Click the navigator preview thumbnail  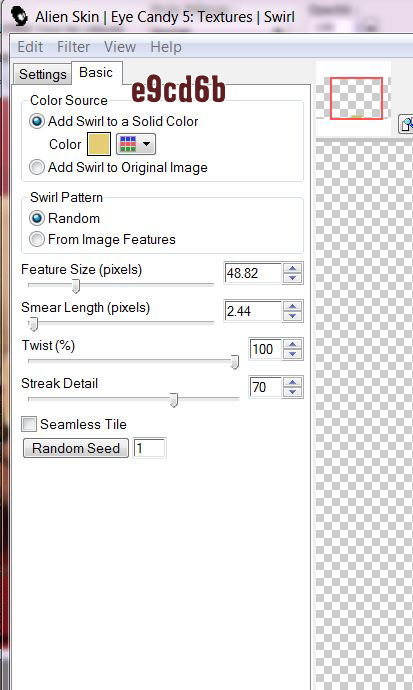click(x=356, y=98)
